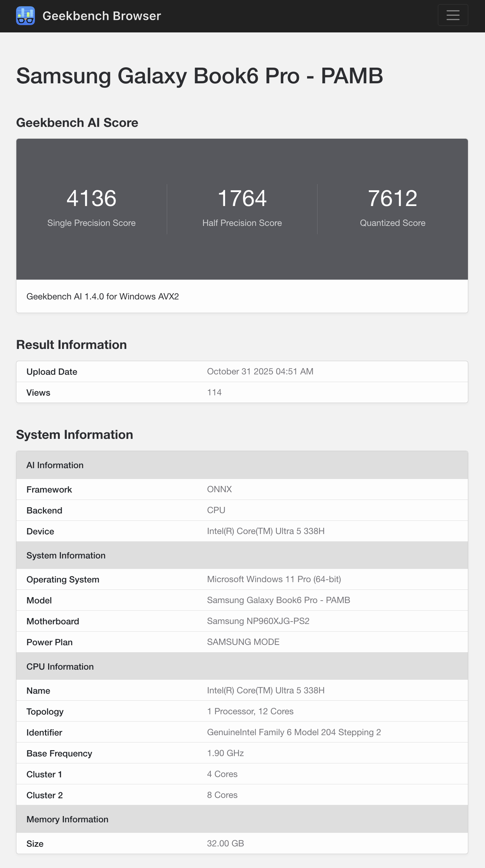Click the Samsung NP960XJG-PS2 motherboard value
The width and height of the screenshot is (485, 868).
(x=258, y=621)
